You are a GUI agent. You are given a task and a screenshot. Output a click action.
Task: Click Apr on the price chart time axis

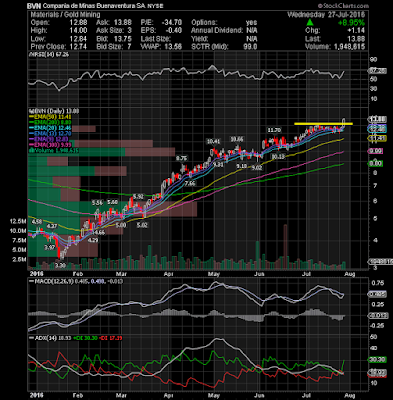[169, 274]
